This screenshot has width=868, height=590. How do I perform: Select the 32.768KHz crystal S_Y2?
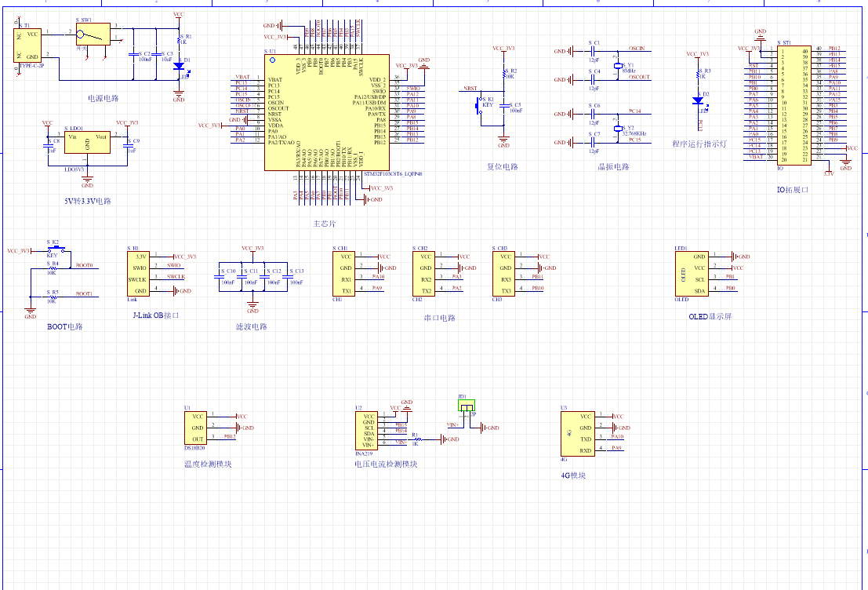click(x=619, y=129)
